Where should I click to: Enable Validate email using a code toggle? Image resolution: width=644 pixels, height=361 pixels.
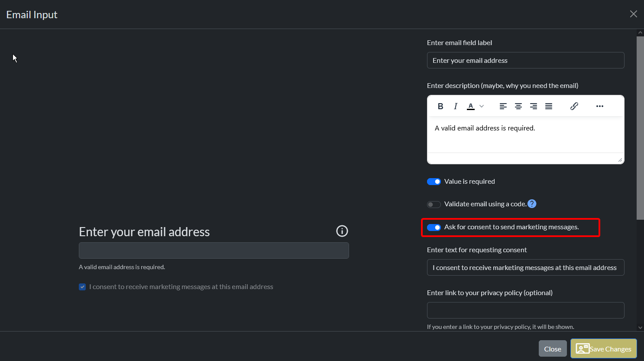434,205
